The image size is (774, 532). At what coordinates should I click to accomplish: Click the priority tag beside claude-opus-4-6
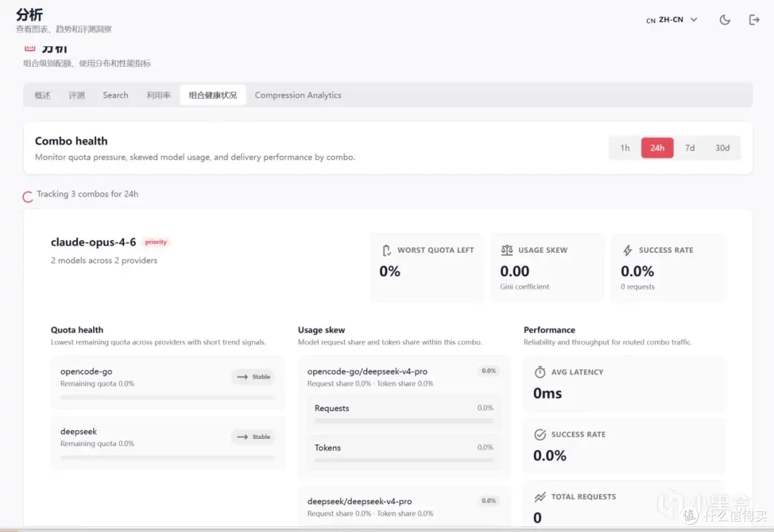click(156, 242)
